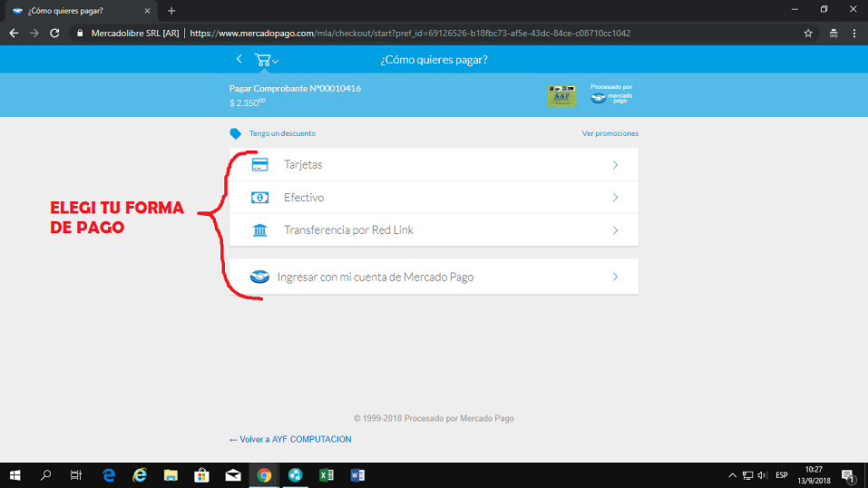868x488 pixels.
Task: Switch to Chrome in the taskbar
Action: click(264, 475)
